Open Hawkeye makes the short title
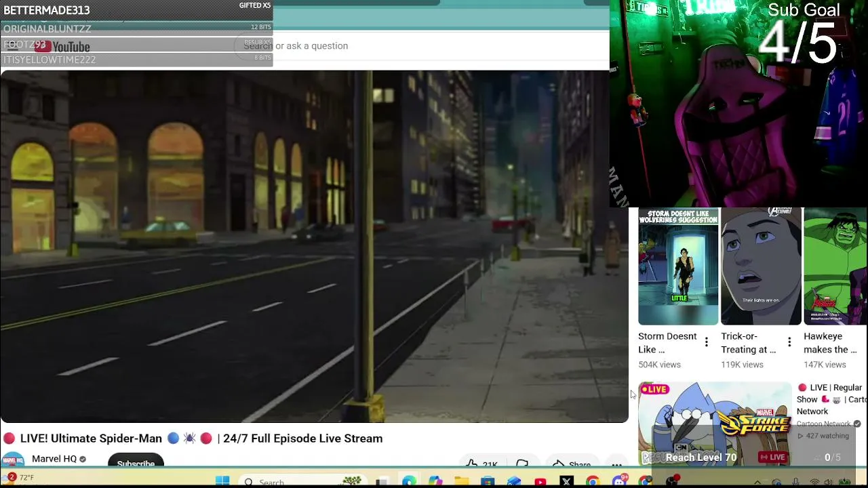868x488 pixels. [x=830, y=343]
